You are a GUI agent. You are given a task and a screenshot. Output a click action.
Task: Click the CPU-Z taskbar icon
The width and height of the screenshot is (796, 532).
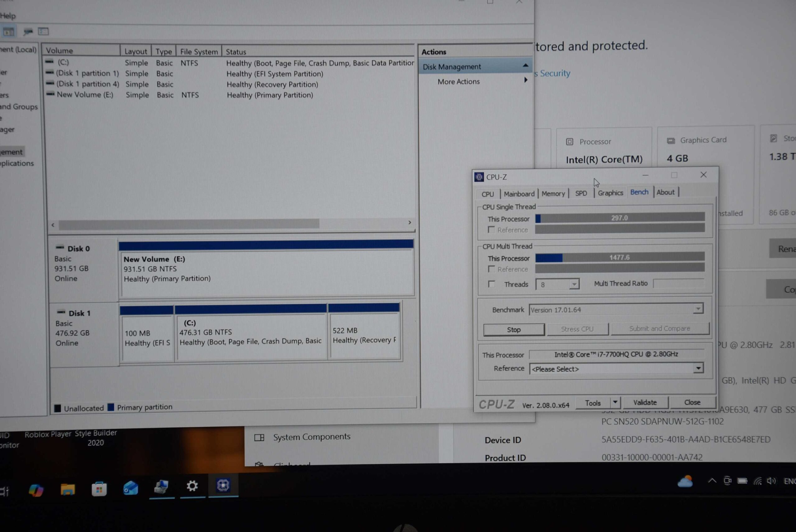(x=223, y=486)
